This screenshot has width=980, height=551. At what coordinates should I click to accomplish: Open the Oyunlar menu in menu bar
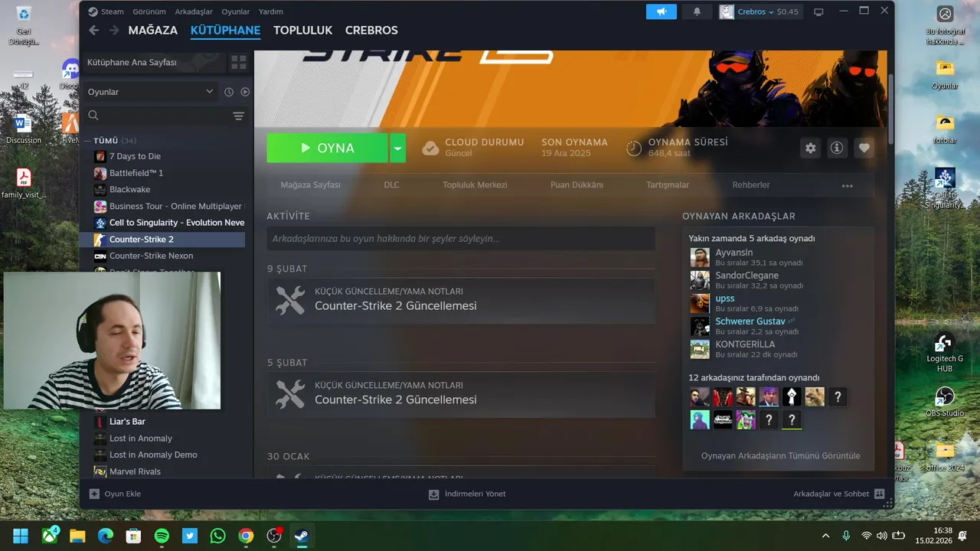(236, 11)
